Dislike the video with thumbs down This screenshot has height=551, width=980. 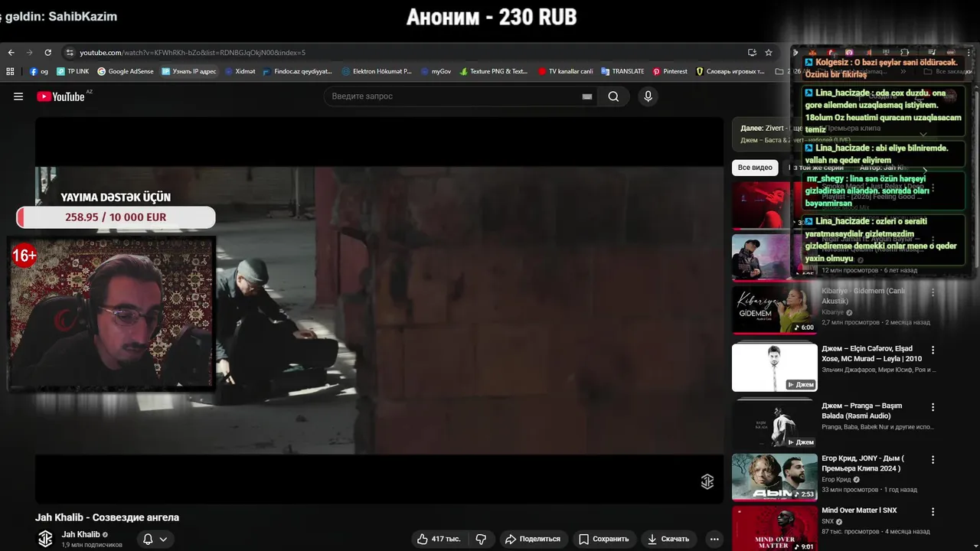(x=482, y=540)
